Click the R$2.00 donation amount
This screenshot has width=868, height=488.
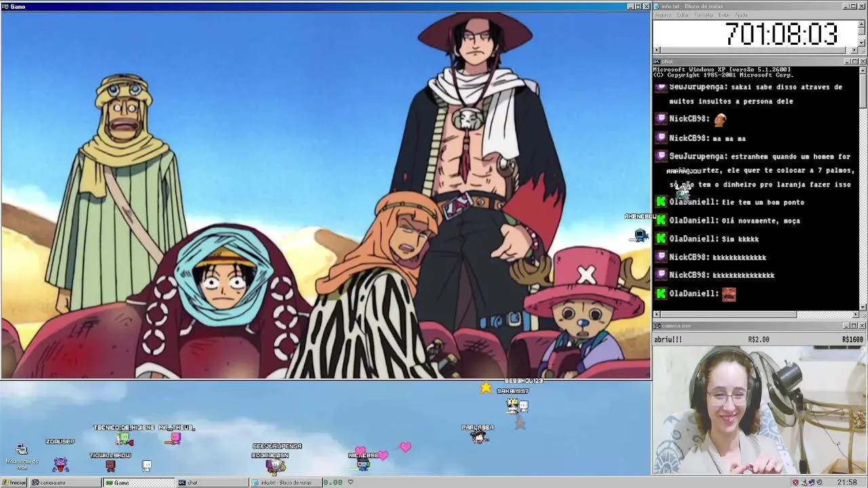coord(758,340)
